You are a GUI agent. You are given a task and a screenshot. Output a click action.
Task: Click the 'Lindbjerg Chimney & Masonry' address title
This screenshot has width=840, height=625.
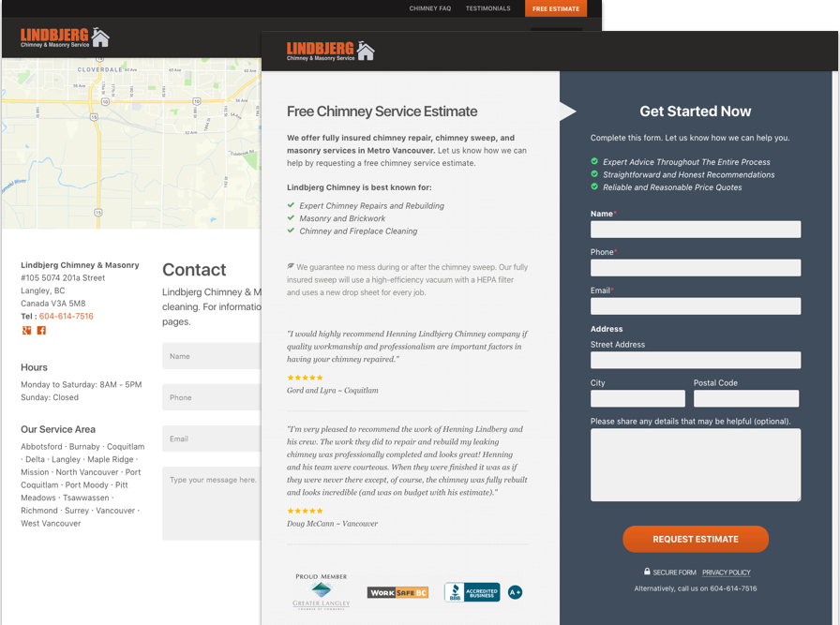pyautogui.click(x=80, y=265)
